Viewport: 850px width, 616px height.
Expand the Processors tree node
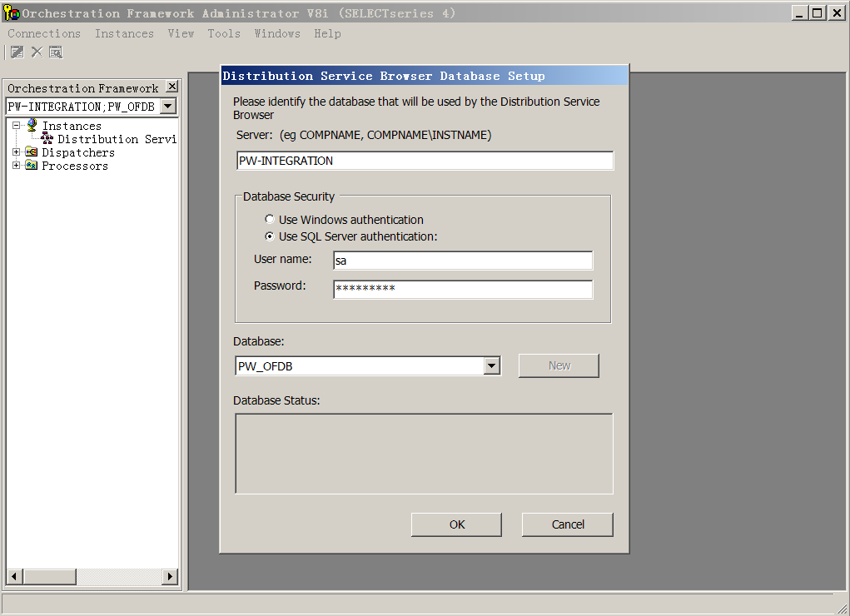pos(17,166)
